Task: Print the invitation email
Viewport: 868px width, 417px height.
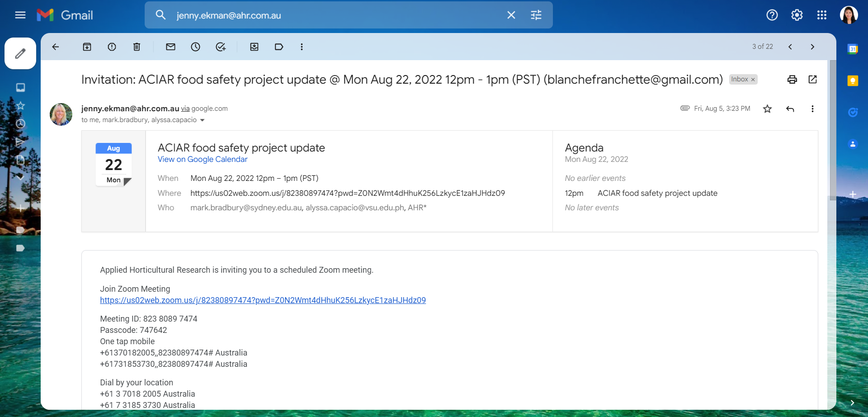Action: click(x=792, y=80)
